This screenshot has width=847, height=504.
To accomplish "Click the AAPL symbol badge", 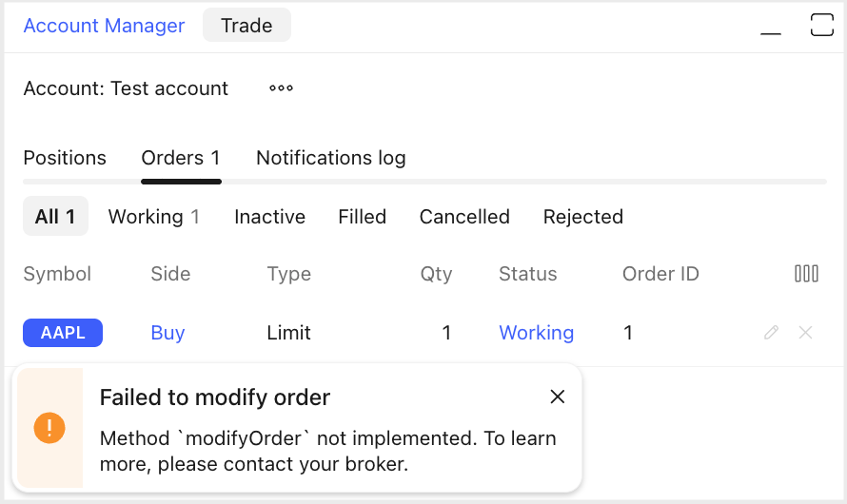I will 63,333.
